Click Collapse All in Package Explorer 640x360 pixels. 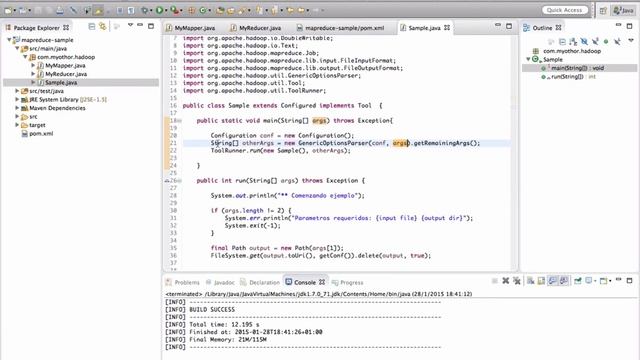(91, 27)
